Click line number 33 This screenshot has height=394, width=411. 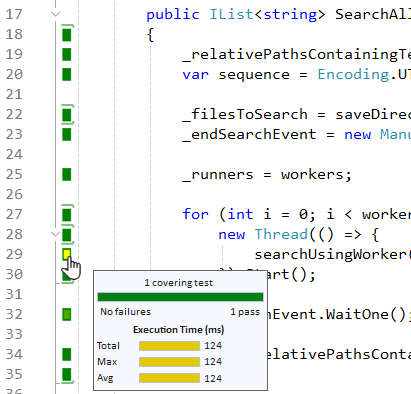tap(14, 335)
